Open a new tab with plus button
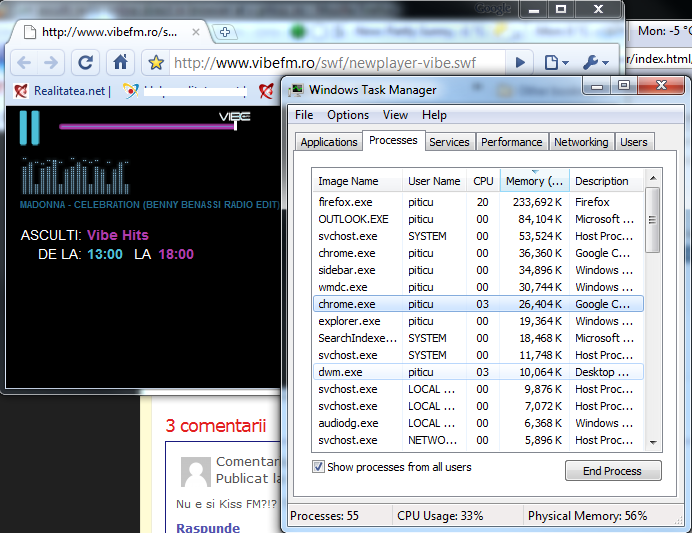The image size is (692, 533). (x=225, y=32)
